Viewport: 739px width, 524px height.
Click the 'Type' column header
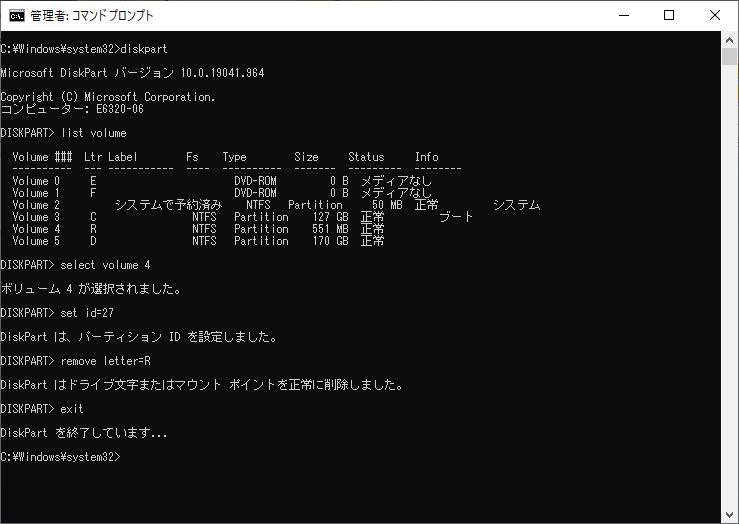click(x=234, y=157)
